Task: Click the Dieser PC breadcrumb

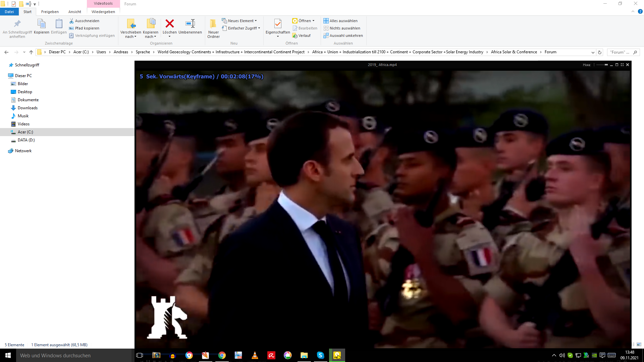Action: point(57,52)
